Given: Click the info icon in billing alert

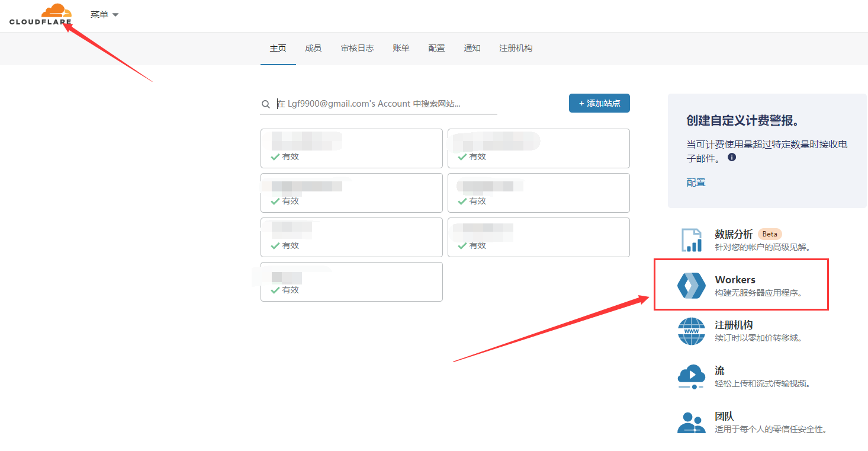Looking at the screenshot, I should click(732, 158).
